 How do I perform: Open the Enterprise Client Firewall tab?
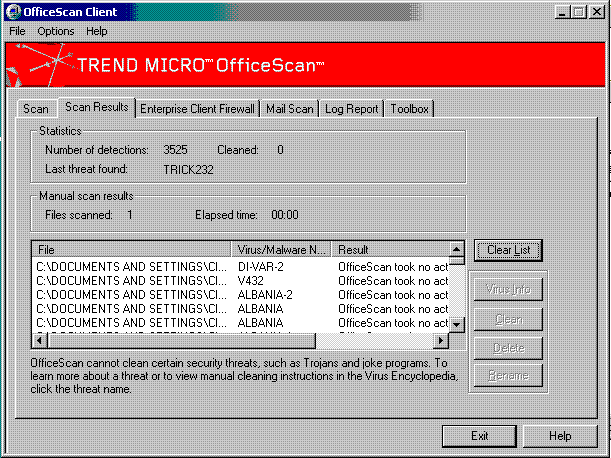click(197, 109)
